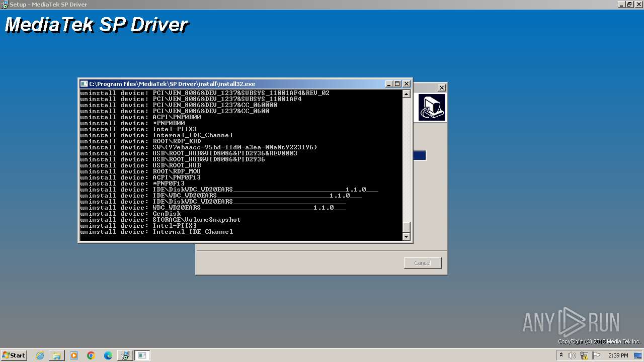644x362 pixels.
Task: Click the MediaTek SP Driver heading
Action: coord(96,25)
